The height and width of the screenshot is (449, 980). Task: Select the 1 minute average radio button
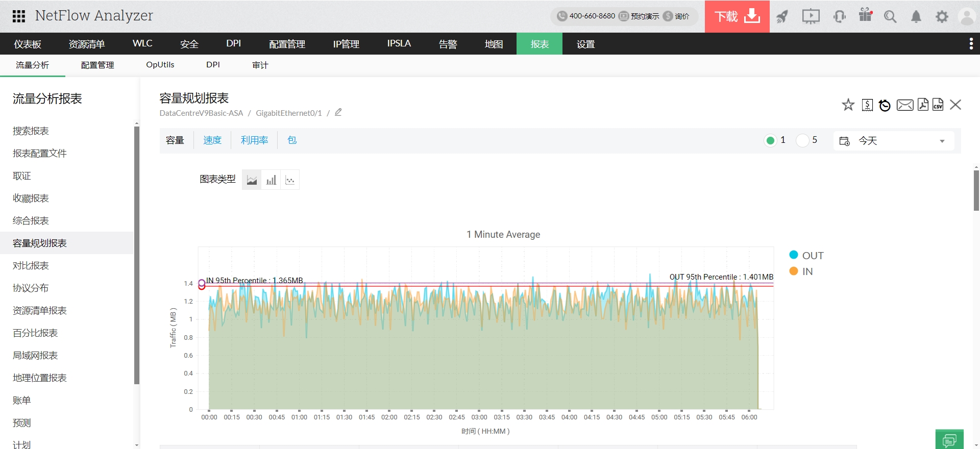tap(770, 140)
